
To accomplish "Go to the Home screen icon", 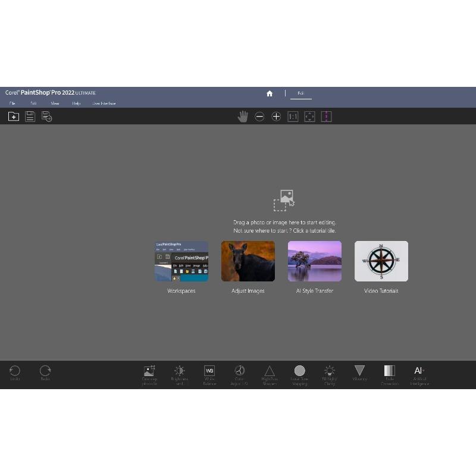I will (270, 93).
